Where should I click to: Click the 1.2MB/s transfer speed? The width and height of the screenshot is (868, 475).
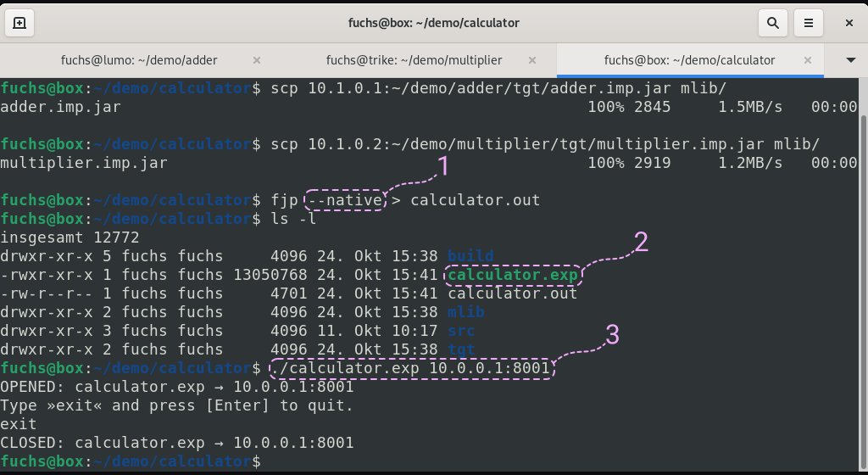pyautogui.click(x=750, y=162)
